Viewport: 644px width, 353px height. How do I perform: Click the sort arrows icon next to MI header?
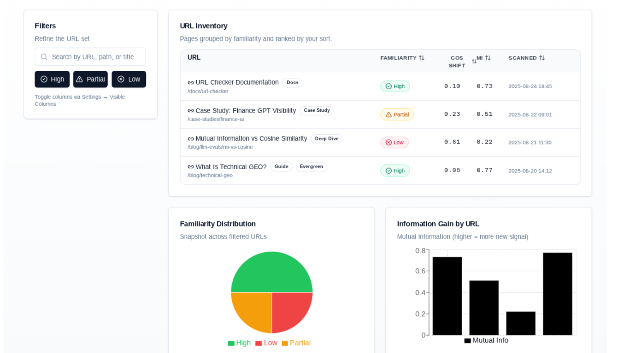pos(488,58)
